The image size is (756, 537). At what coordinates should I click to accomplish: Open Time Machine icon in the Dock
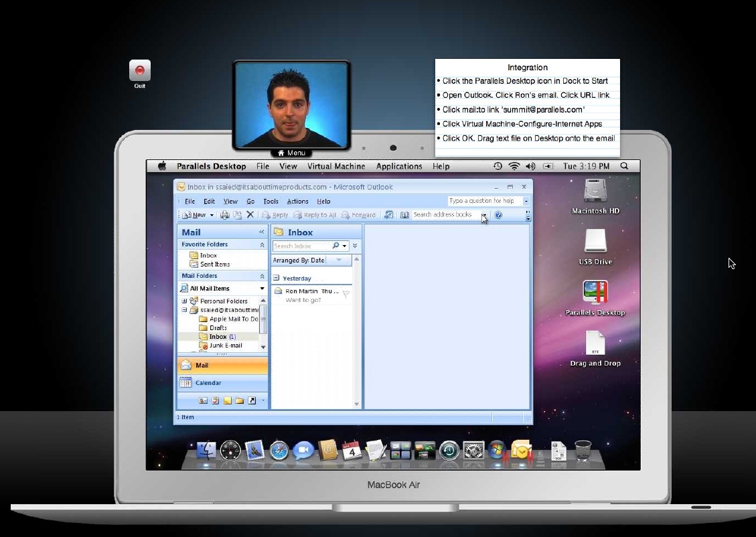pos(449,451)
